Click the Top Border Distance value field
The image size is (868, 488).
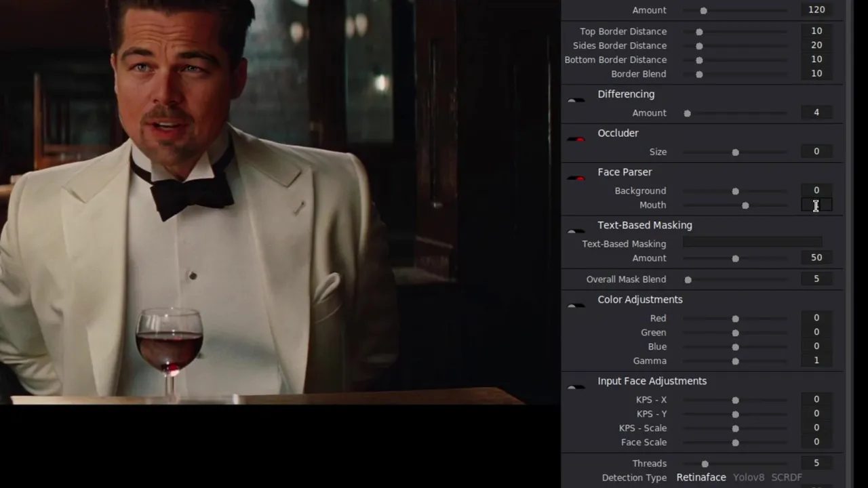pyautogui.click(x=816, y=31)
